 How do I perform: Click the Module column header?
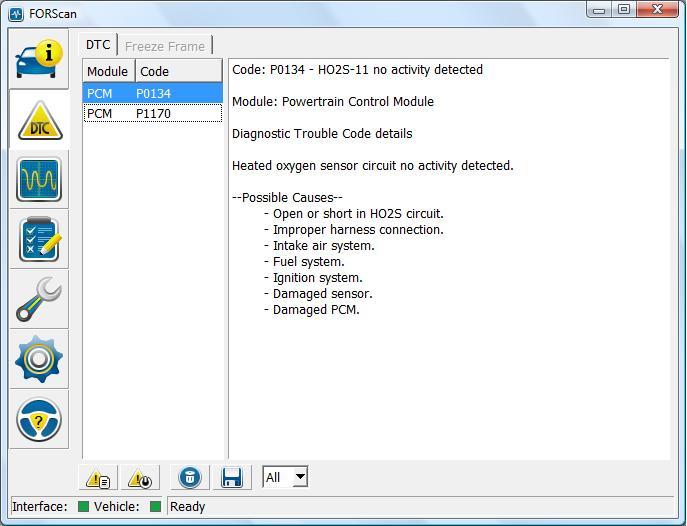pyautogui.click(x=107, y=71)
